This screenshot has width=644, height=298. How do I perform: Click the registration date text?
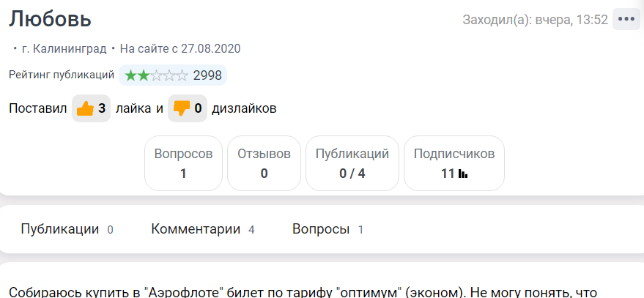(x=180, y=49)
